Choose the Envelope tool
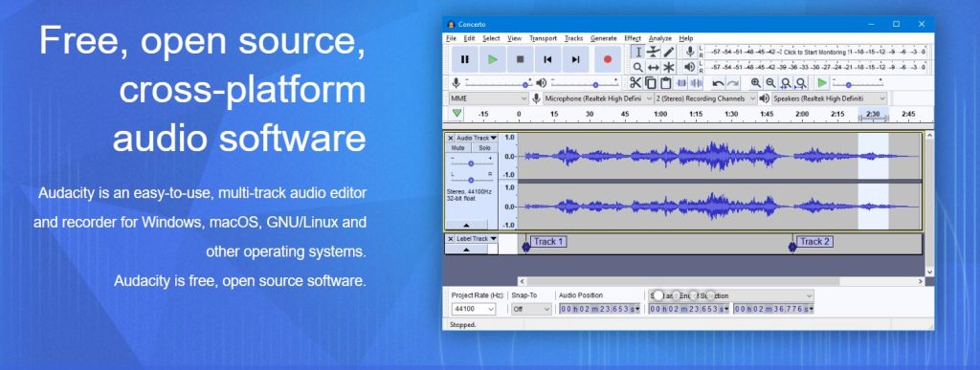The width and height of the screenshot is (980, 370). pyautogui.click(x=653, y=52)
